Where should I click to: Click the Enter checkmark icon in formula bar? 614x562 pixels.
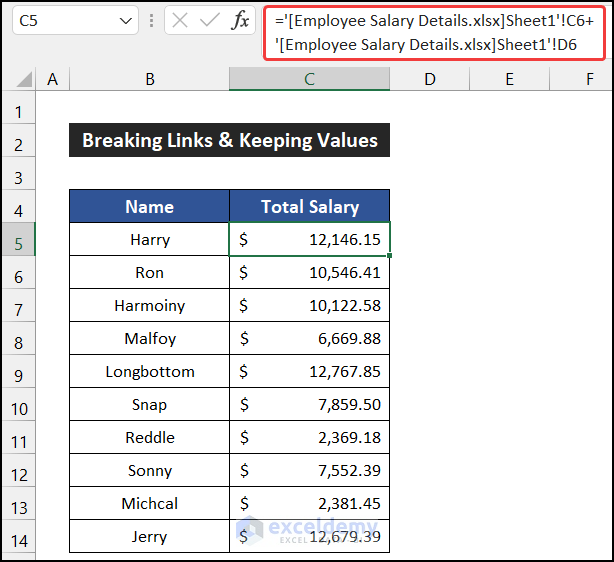pos(210,20)
